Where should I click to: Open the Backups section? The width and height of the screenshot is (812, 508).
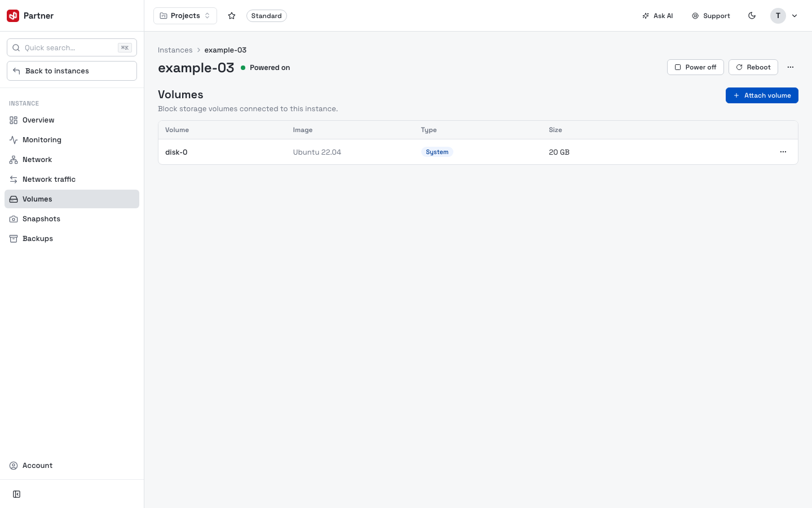[72, 239]
